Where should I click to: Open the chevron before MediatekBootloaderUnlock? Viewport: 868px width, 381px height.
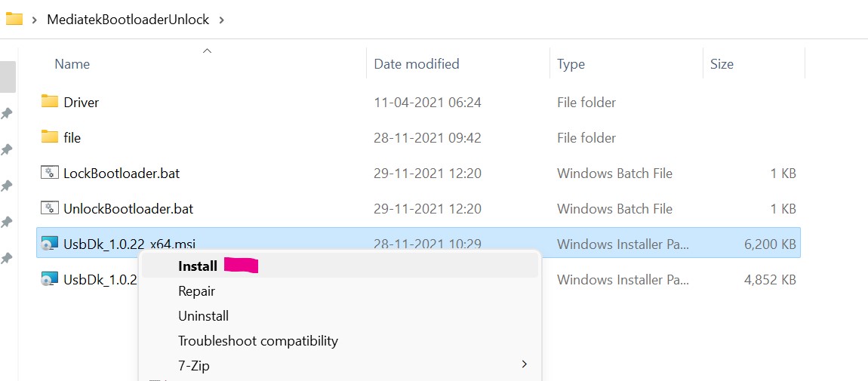click(35, 20)
